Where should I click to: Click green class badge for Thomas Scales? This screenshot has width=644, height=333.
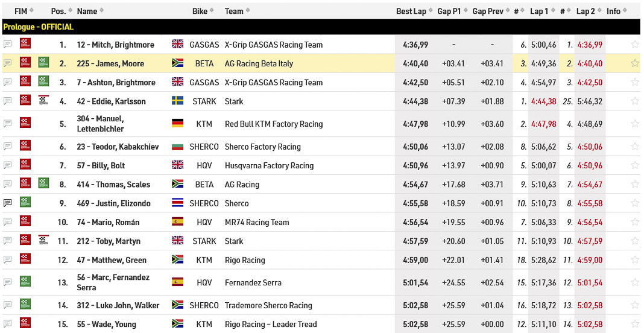[43, 183]
